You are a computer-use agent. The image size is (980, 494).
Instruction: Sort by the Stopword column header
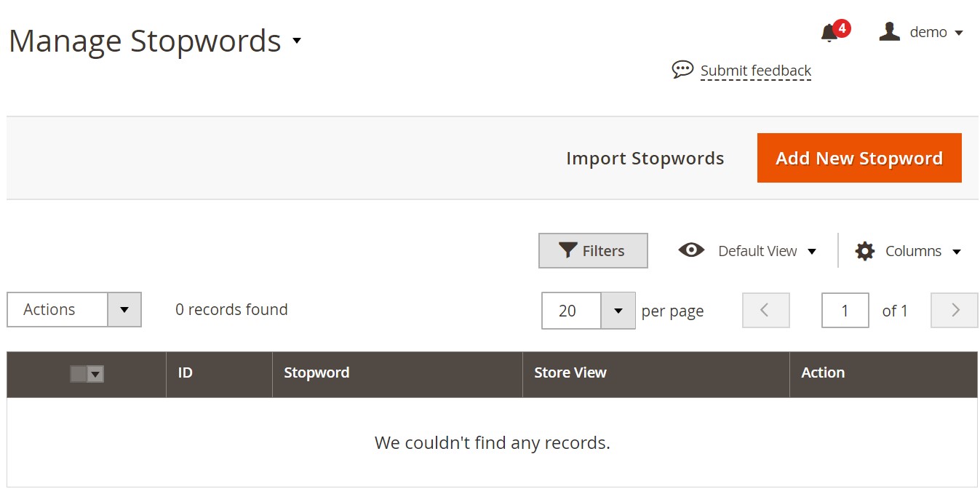point(316,373)
